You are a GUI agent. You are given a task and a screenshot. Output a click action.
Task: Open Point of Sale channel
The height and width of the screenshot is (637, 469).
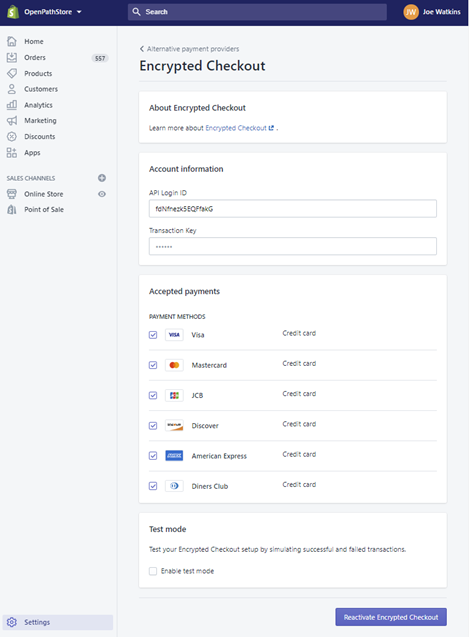[44, 210]
